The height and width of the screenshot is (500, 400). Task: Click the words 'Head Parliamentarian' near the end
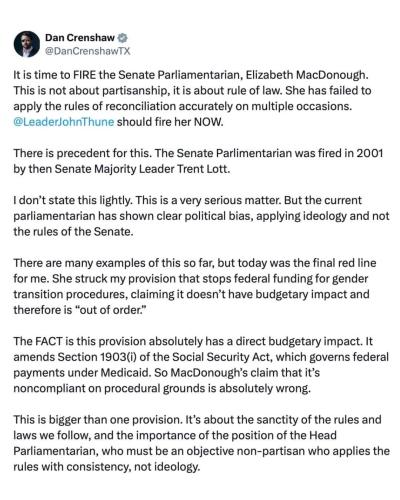point(175,443)
